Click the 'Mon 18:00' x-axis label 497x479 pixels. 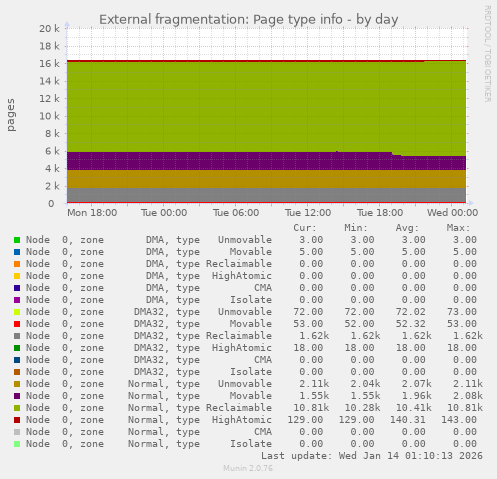[x=92, y=213]
